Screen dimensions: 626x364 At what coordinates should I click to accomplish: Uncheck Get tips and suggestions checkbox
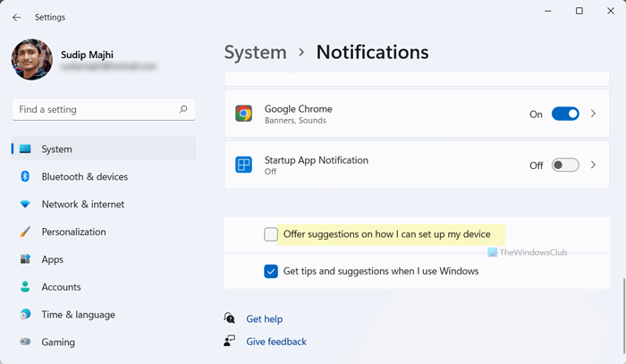pos(271,271)
